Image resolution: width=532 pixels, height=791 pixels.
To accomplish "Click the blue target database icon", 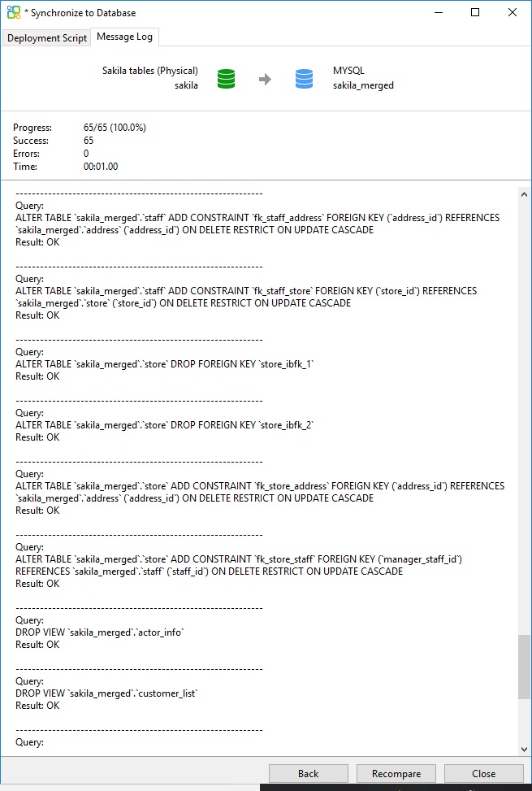I will click(305, 79).
